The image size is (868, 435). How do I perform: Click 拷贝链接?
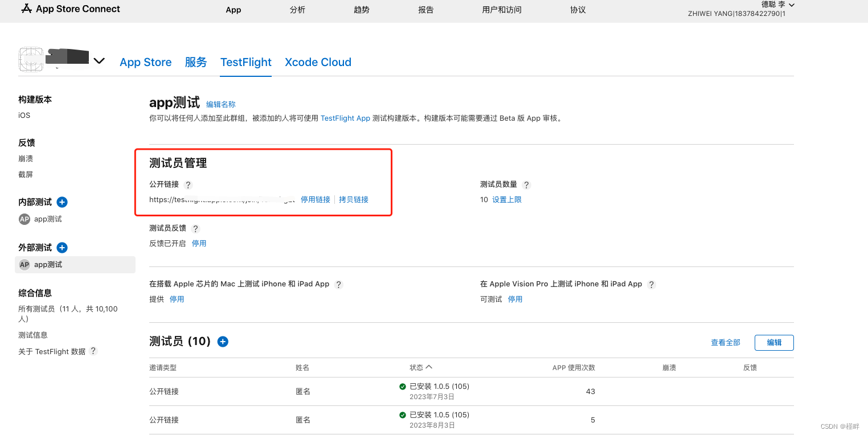point(354,199)
